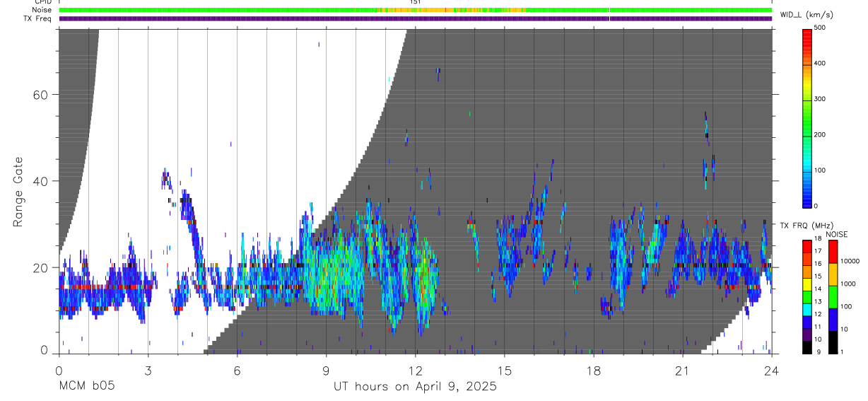Click the 'NOISE' legend title on the right
Viewport: 868px width, 401px height.
[x=837, y=235]
